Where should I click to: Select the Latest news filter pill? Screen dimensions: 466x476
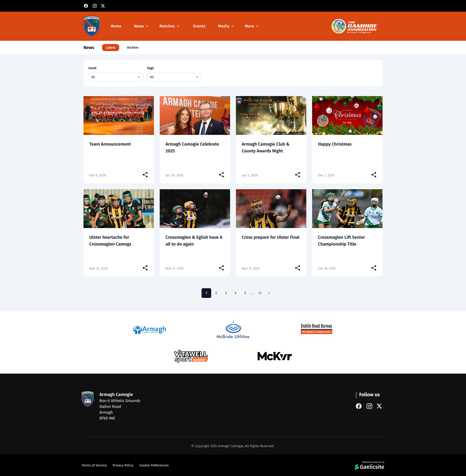point(110,48)
